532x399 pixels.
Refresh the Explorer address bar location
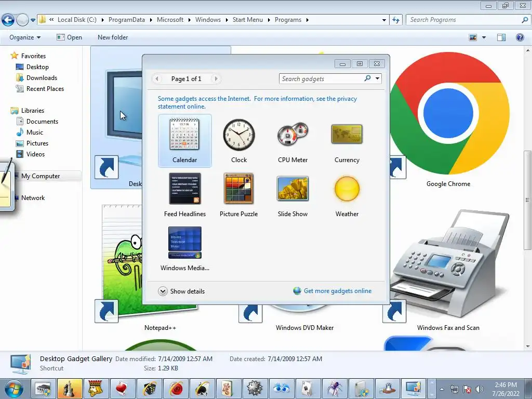click(x=396, y=20)
